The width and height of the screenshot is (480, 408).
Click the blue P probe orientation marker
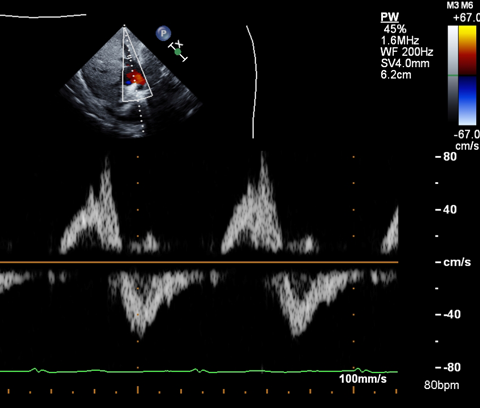click(x=163, y=33)
